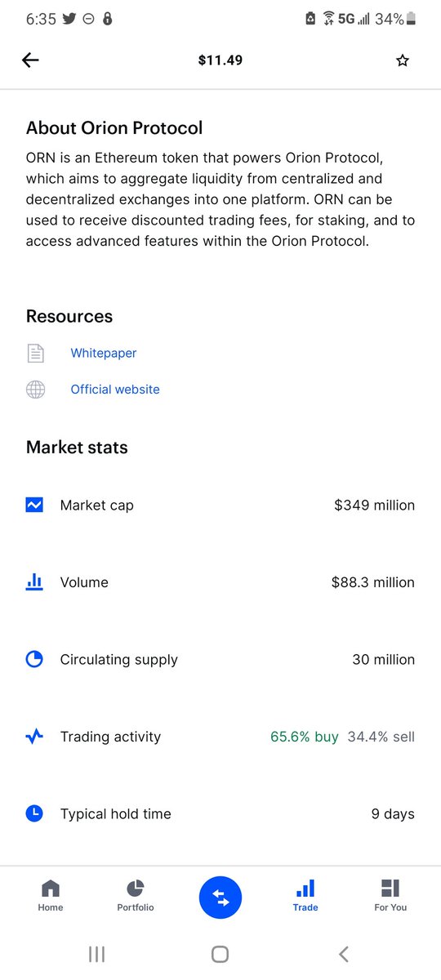Tap the battery indicator in status bar
The image size is (441, 980).
(412, 18)
